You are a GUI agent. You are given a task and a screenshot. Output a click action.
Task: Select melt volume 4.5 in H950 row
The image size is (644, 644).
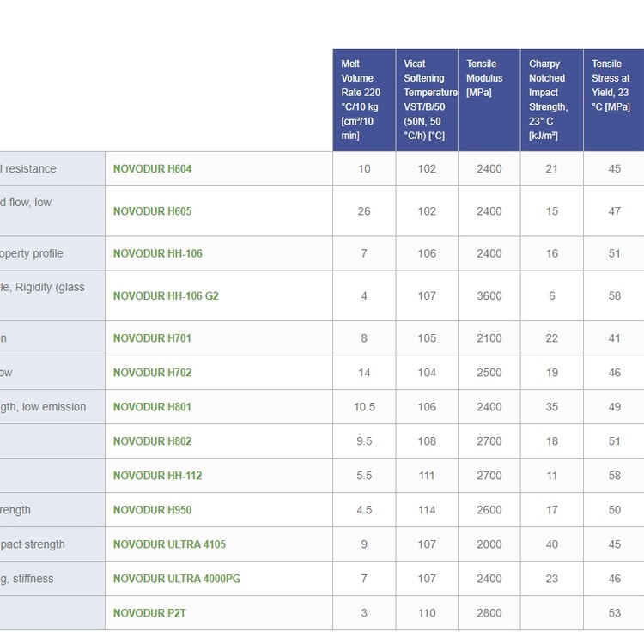pyautogui.click(x=364, y=510)
